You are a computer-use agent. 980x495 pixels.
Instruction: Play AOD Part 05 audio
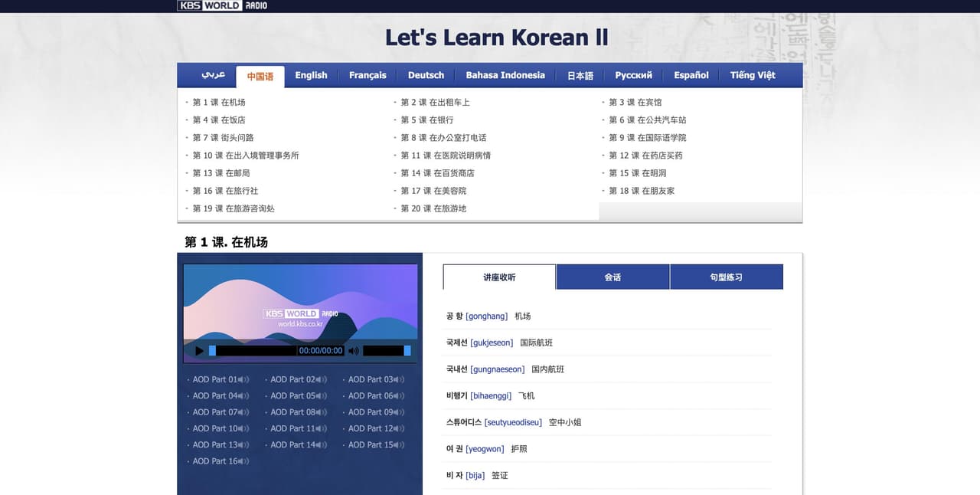pyautogui.click(x=297, y=395)
